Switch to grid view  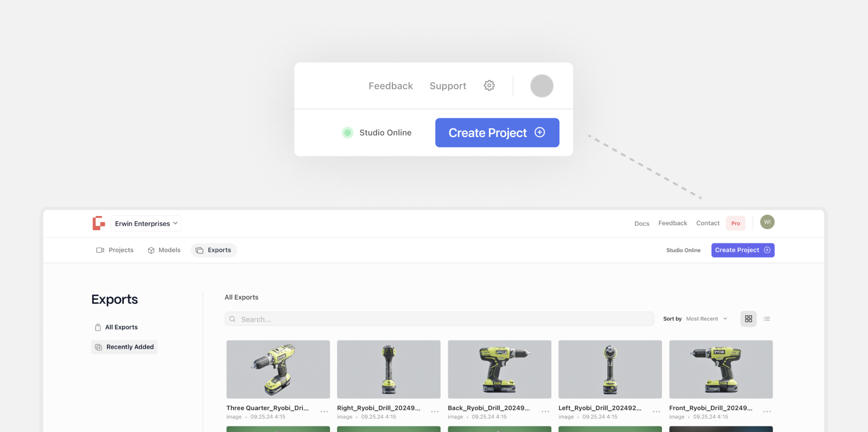(749, 319)
